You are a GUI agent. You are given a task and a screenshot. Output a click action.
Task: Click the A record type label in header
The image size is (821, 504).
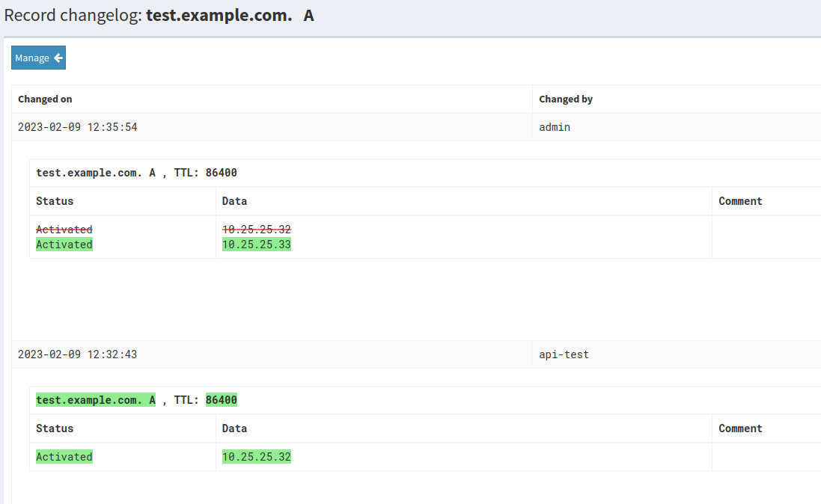[306, 14]
